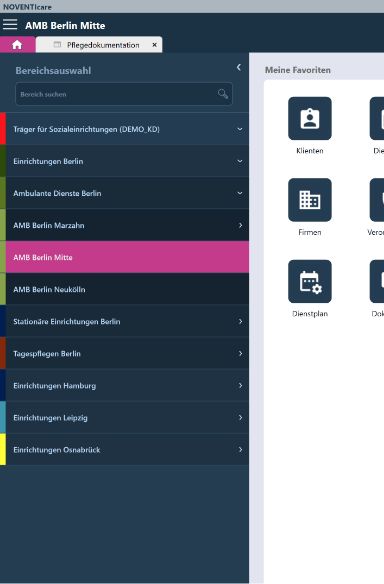Switch to the Pflegedokumentation tab
The height and width of the screenshot is (584, 384).
[99, 45]
